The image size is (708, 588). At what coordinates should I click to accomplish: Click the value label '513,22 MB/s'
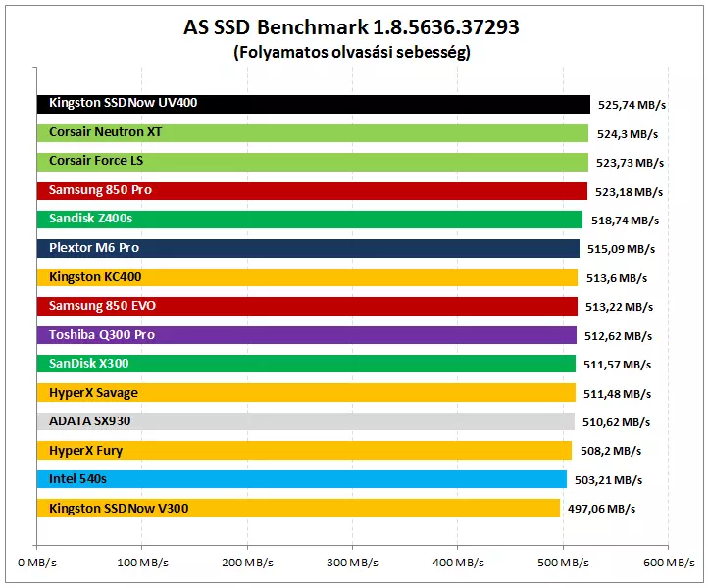pos(619,307)
